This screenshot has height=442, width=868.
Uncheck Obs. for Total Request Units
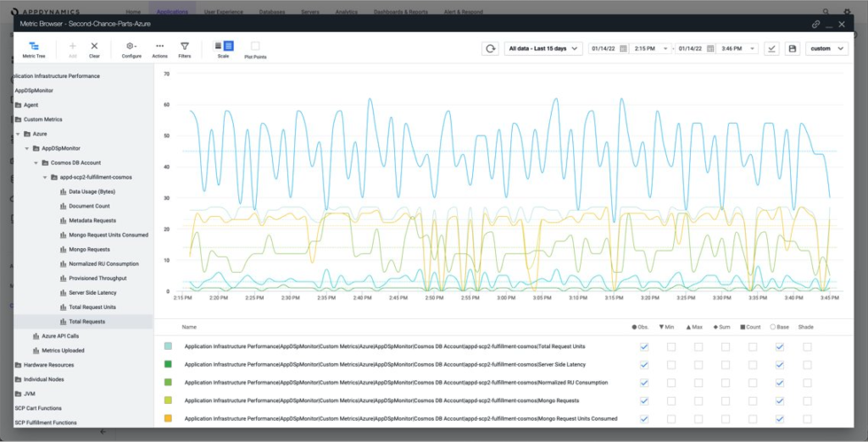coord(644,347)
